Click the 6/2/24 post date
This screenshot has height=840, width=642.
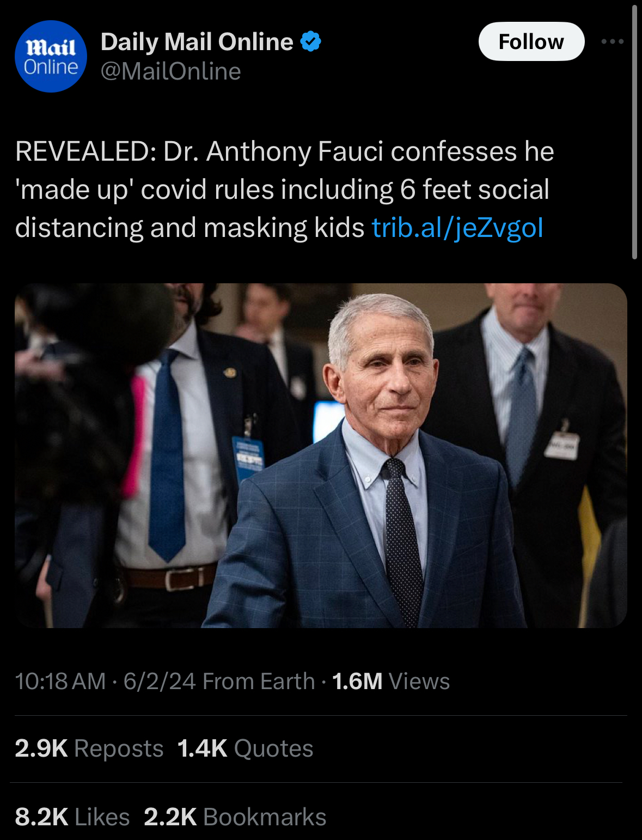pos(160,681)
